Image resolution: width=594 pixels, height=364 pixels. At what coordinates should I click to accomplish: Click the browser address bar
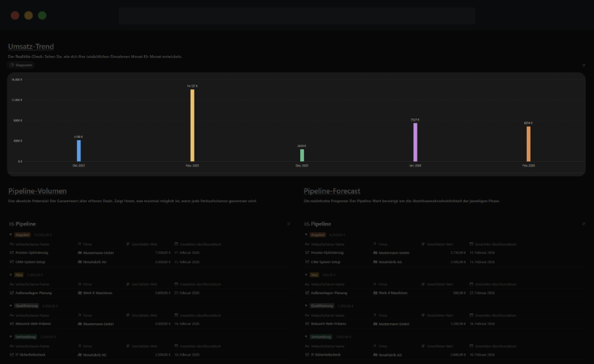coord(297,16)
